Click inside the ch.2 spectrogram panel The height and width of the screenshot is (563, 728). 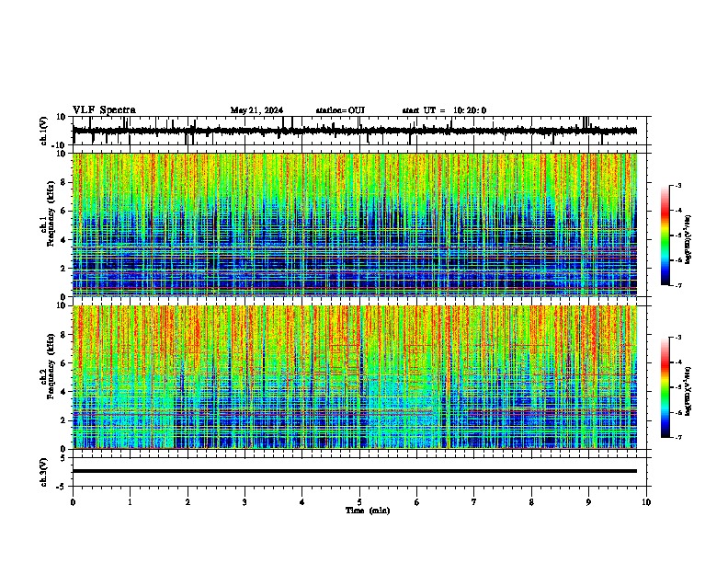tap(355, 377)
